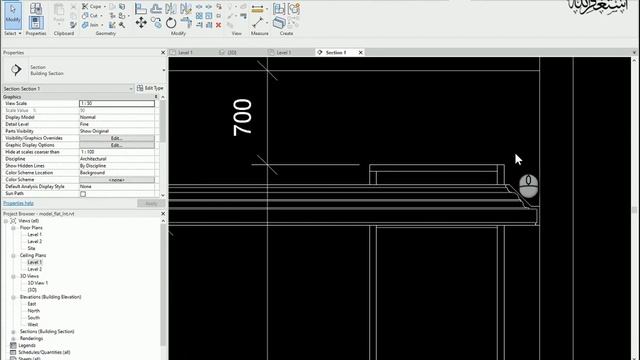Click the Measure Between Two References icon
This screenshot has height=360, width=640.
click(x=258, y=22)
